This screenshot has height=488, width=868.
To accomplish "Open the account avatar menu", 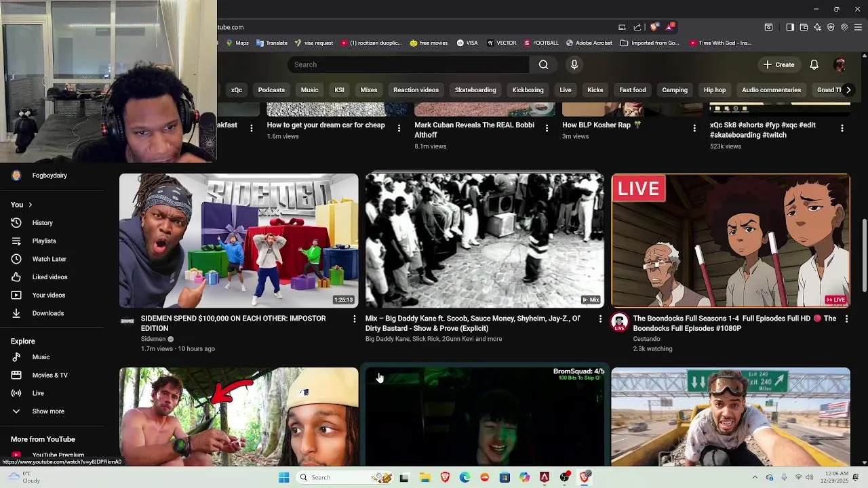I will pos(840,64).
